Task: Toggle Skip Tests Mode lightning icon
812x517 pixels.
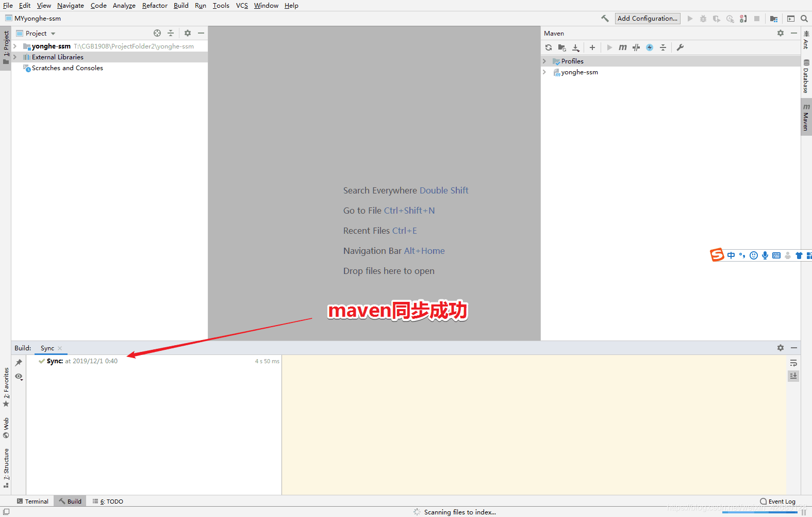Action: coord(650,47)
